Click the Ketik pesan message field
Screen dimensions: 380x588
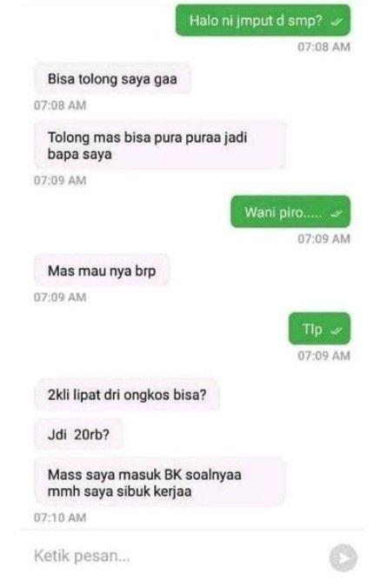(x=177, y=556)
